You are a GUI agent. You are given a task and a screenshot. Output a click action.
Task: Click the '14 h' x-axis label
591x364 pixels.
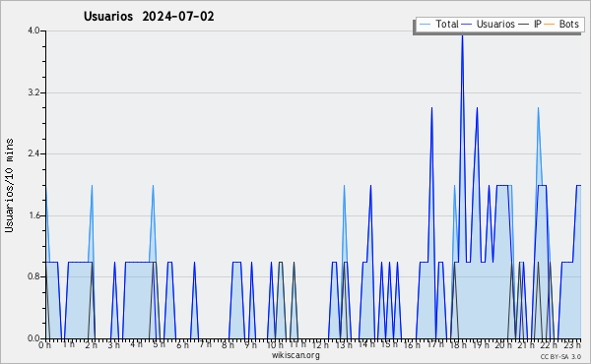click(x=366, y=344)
